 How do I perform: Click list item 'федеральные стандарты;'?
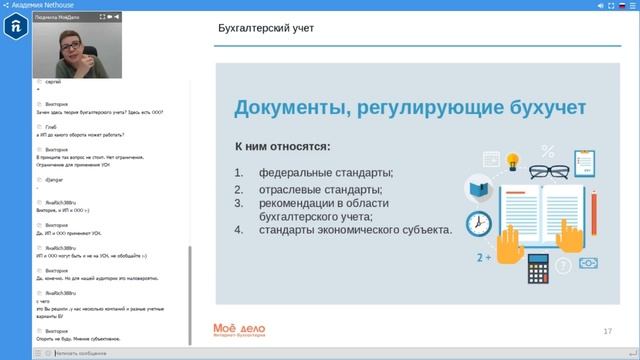pyautogui.click(x=326, y=173)
